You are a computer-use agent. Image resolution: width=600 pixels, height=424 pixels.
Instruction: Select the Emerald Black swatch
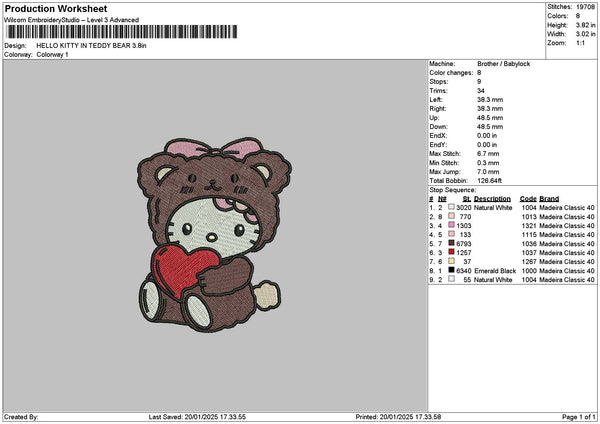tap(452, 270)
